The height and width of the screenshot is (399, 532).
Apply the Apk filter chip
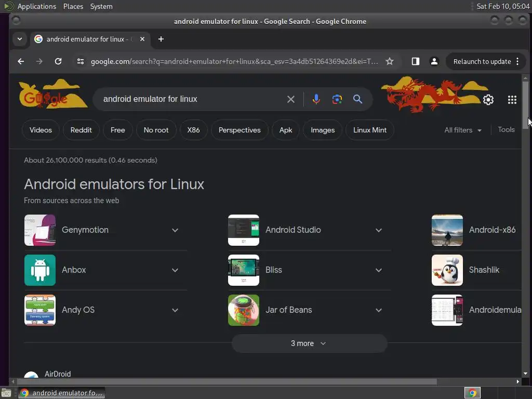pyautogui.click(x=286, y=130)
